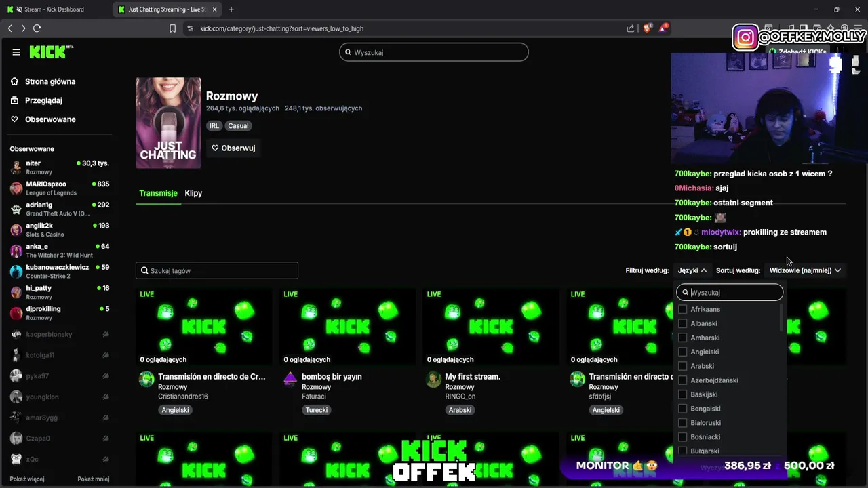868x488 pixels.
Task: Click the browser forward arrow
Action: [23, 28]
